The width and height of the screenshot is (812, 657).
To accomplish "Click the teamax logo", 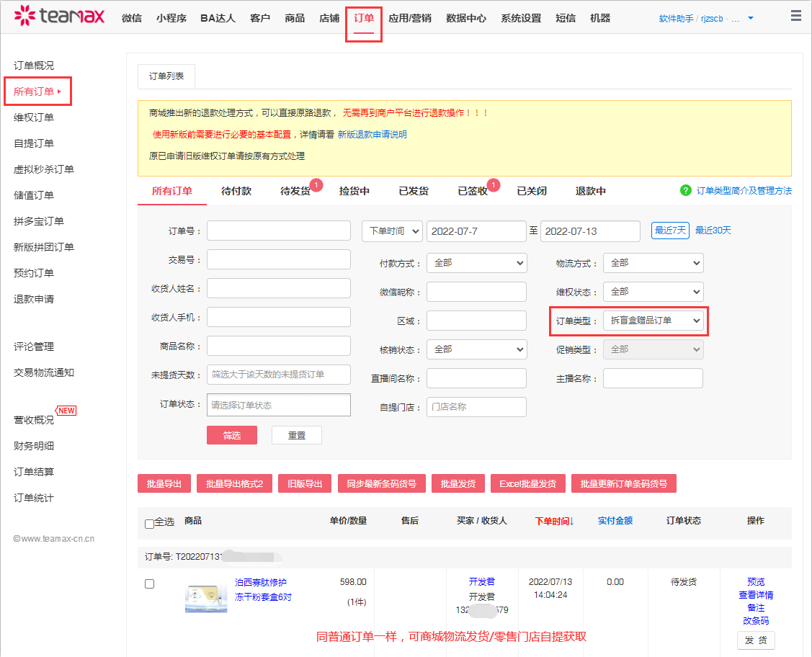I will tap(60, 16).
